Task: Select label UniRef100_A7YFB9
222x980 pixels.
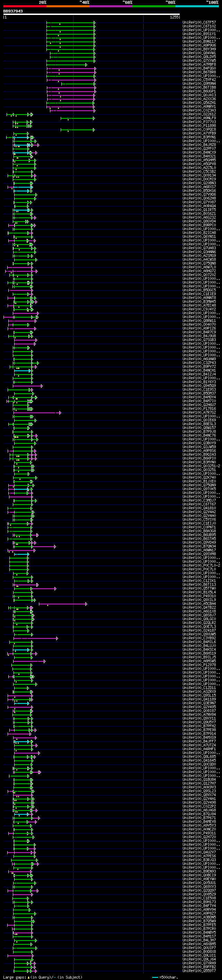Action: coord(199,133)
